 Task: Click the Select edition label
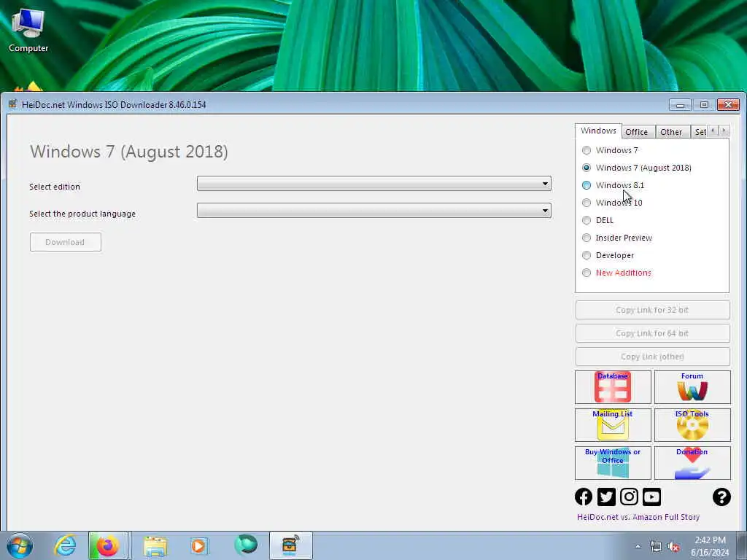55,187
